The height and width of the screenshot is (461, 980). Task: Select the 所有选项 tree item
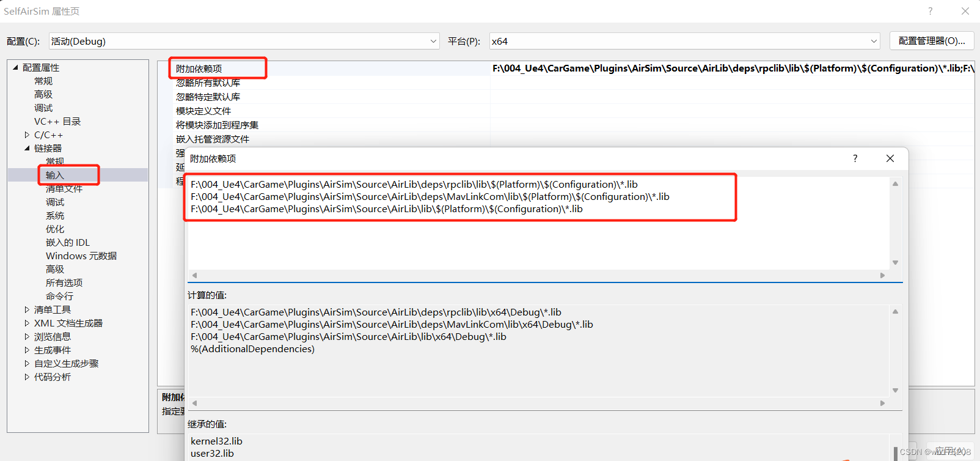click(x=64, y=282)
